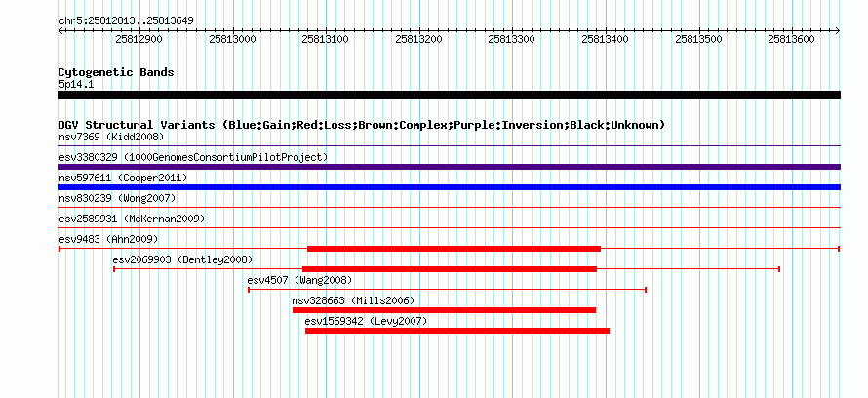Click the 5p14.1 band label
The width and height of the screenshot is (868, 398).
(x=76, y=85)
